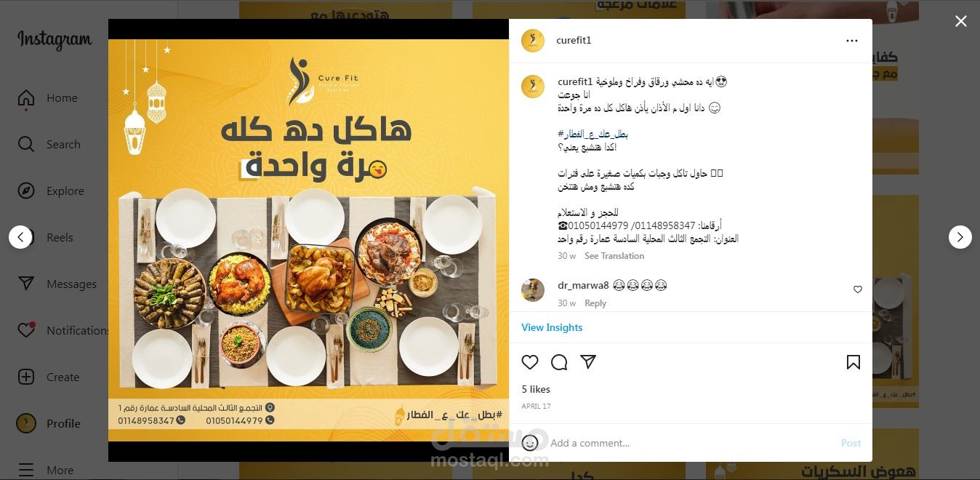This screenshot has width=980, height=480.
Task: Open the comment bubble icon
Action: point(559,362)
